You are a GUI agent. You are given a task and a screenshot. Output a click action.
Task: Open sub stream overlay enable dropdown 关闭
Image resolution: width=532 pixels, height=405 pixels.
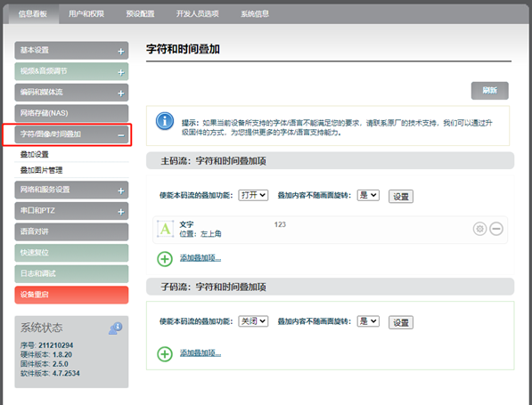point(253,321)
